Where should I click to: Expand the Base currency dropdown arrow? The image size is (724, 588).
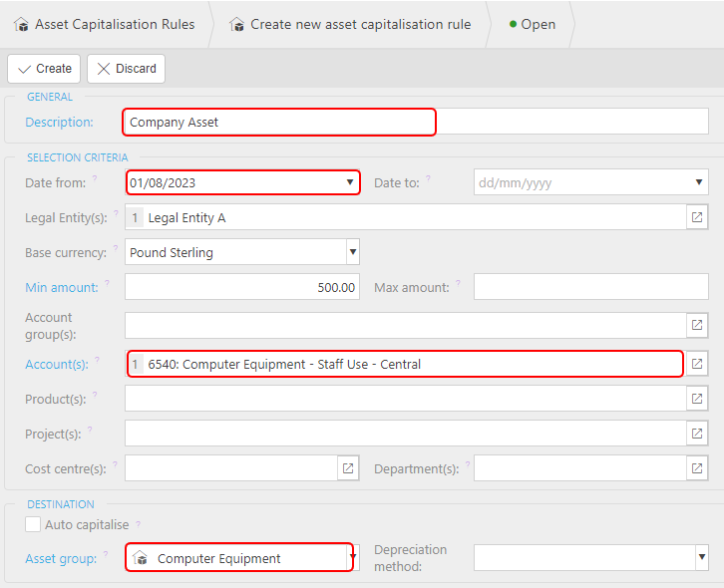click(353, 252)
